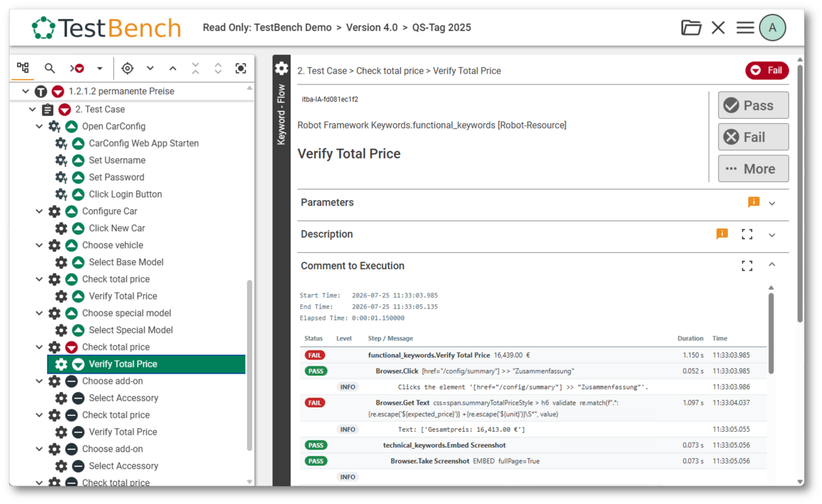Click the tree panel vertical scrollbar
Image resolution: width=822 pixels, height=504 pixels.
249,365
